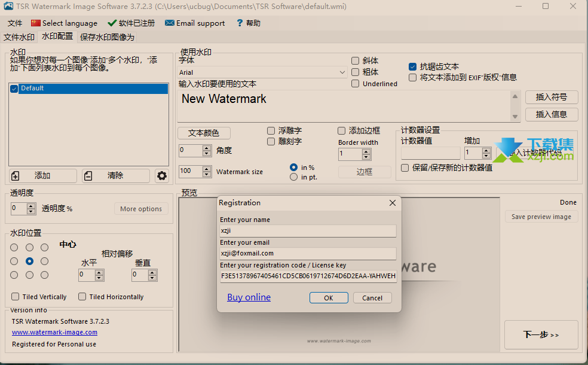Screen dimensions: 588x365
Task: Click Cancel in the Registration dialog
Action: (372, 298)
